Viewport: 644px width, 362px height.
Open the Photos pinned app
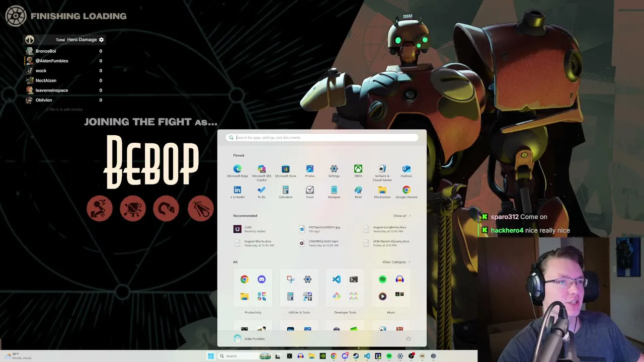[x=310, y=171]
